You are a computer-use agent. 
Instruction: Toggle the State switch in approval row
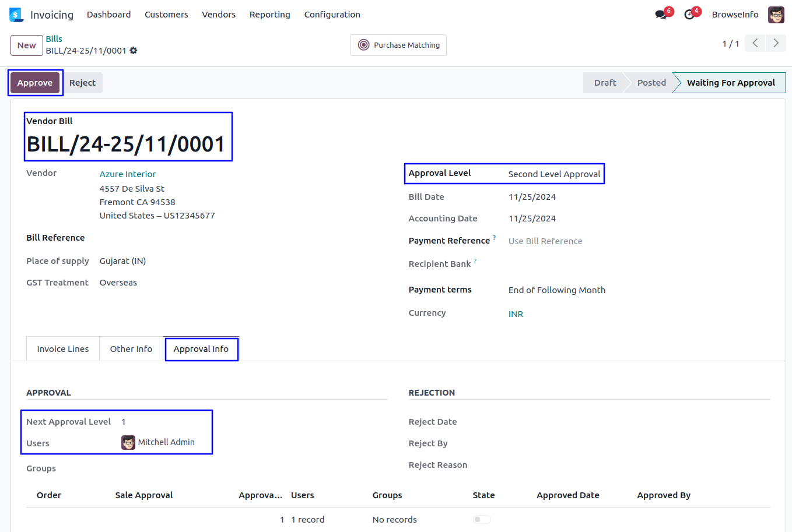coord(482,519)
